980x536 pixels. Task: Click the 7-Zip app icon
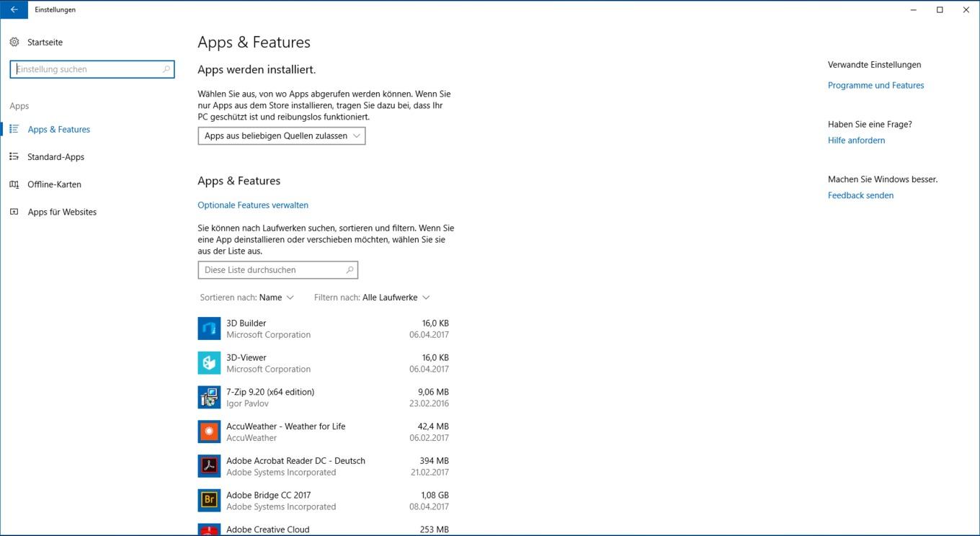[x=209, y=397]
